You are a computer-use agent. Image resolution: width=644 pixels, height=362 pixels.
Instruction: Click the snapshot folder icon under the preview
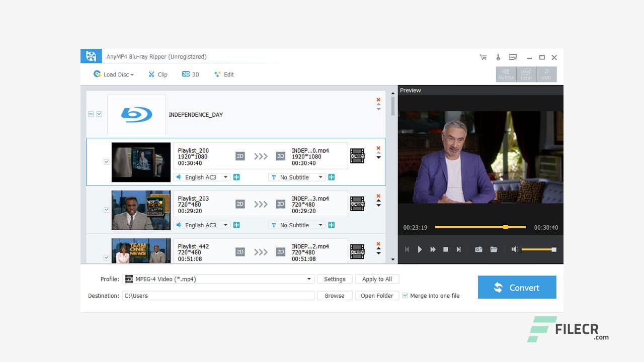pyautogui.click(x=493, y=249)
